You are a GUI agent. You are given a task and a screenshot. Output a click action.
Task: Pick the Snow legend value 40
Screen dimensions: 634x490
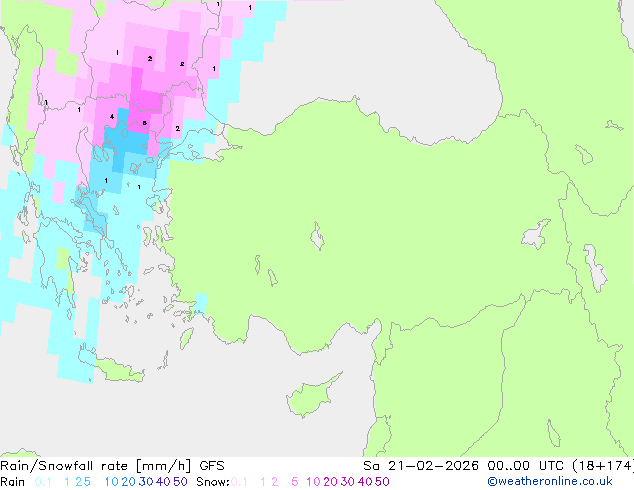[x=365, y=482]
